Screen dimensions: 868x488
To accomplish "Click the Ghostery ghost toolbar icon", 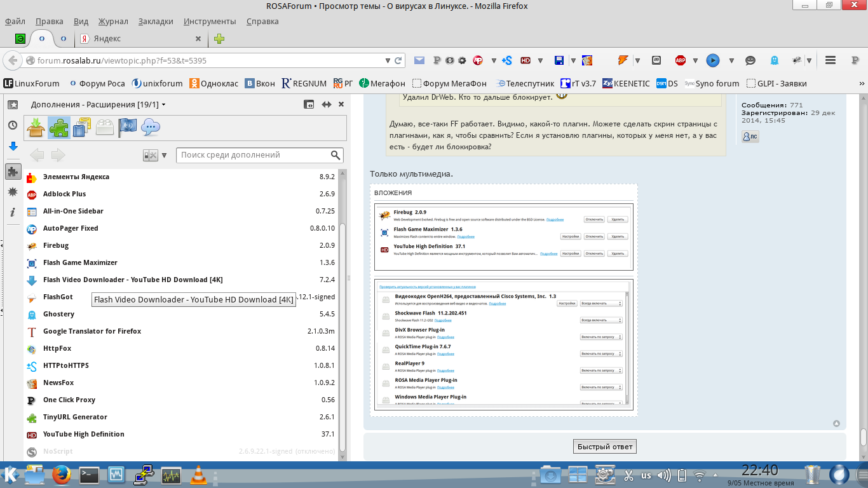I will (775, 60).
